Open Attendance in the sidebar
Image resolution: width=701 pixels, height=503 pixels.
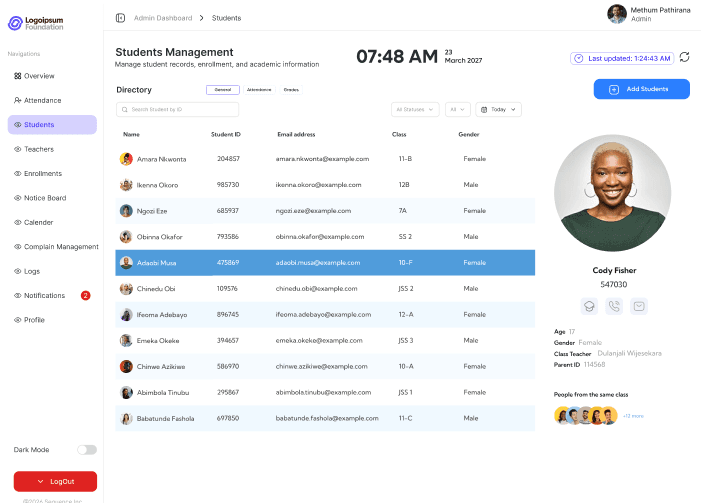(x=38, y=100)
